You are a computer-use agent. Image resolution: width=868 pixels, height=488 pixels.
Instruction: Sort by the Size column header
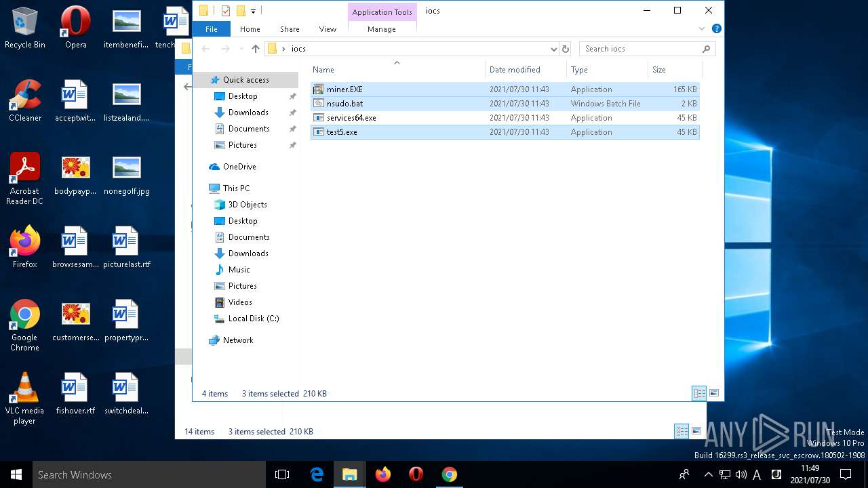tap(675, 70)
